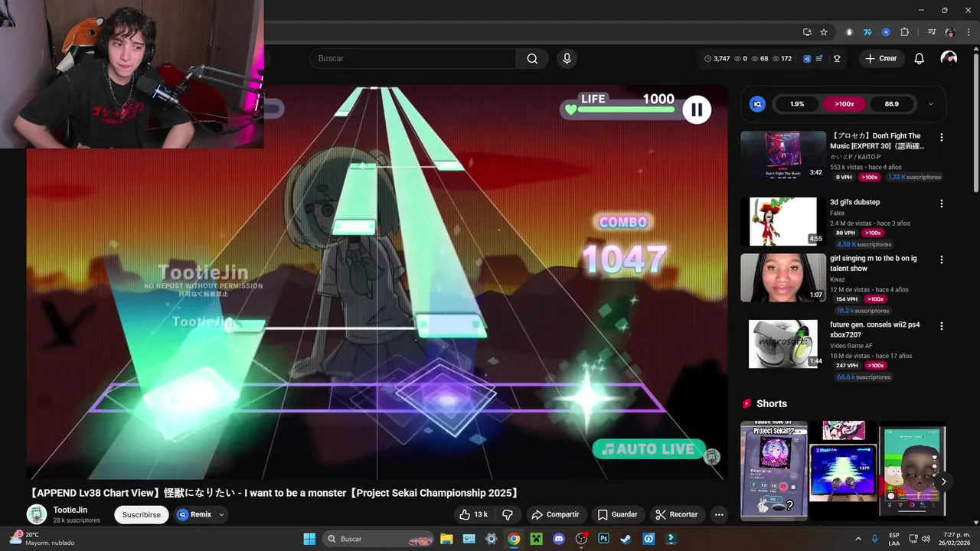
Task: Pause the video with the pause button
Action: tap(697, 110)
